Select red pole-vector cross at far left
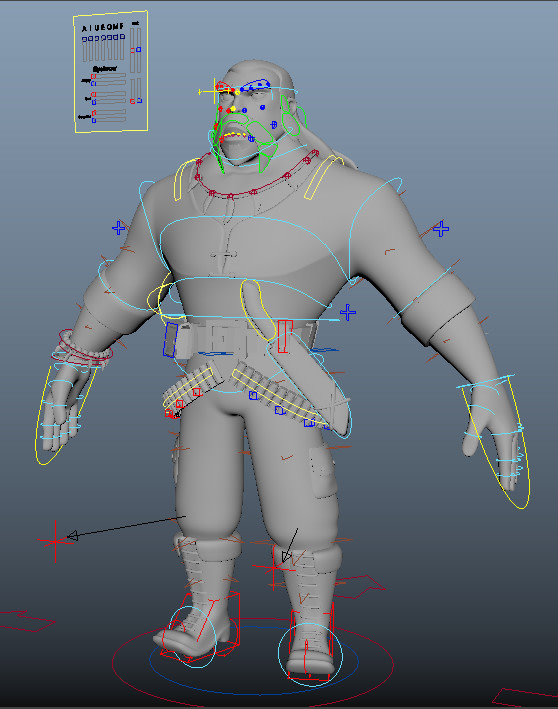Image resolution: width=558 pixels, height=709 pixels. 55,541
